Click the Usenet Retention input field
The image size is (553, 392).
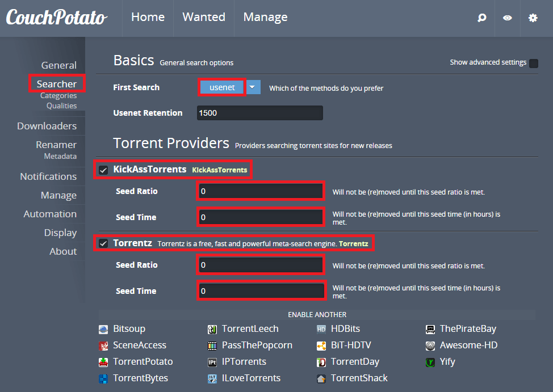coord(260,113)
